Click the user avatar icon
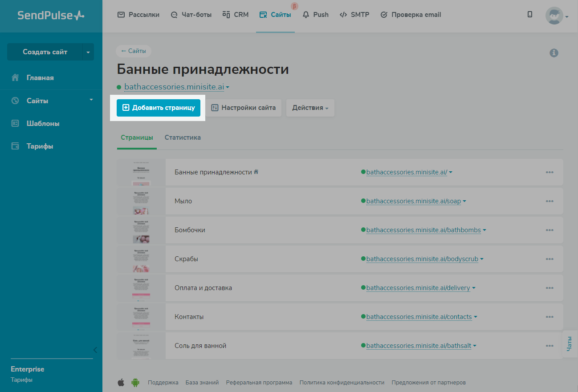578x392 pixels. coord(554,16)
